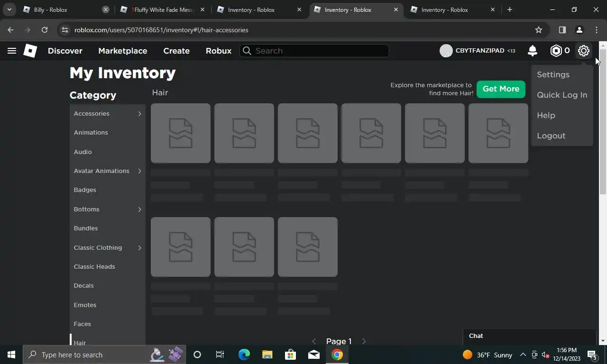
Task: Go to the previous inventory page arrow
Action: tap(314, 341)
